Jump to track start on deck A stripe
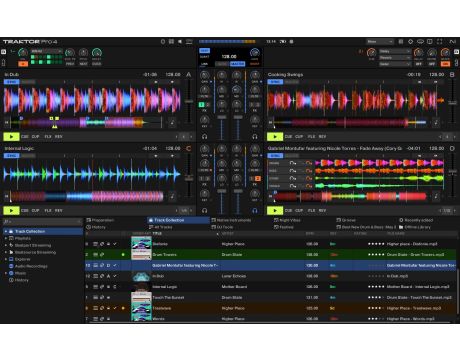 point(6,122)
